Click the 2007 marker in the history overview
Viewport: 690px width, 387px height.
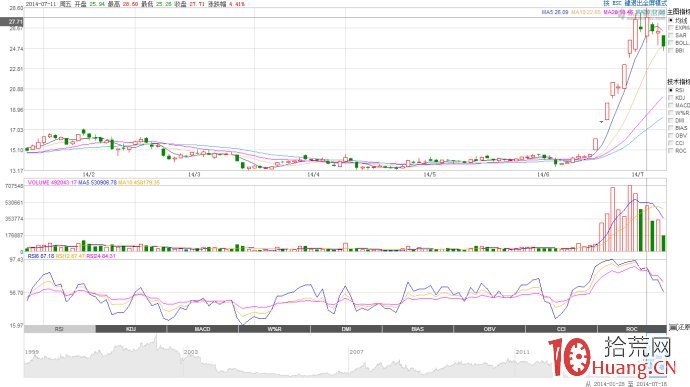[356, 352]
